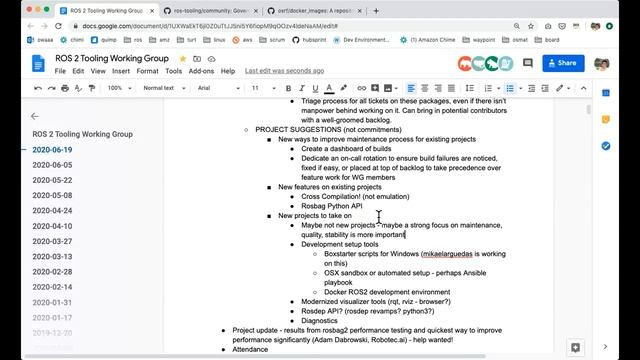Collapse the document outline panel
Screen dimensions: 640x360
click(x=35, y=116)
